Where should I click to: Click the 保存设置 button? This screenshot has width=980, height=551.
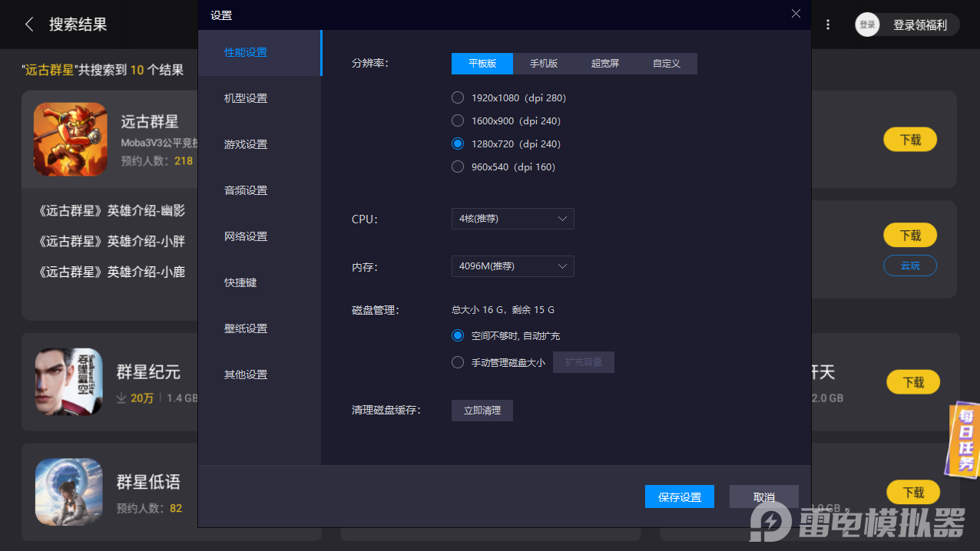coord(680,497)
